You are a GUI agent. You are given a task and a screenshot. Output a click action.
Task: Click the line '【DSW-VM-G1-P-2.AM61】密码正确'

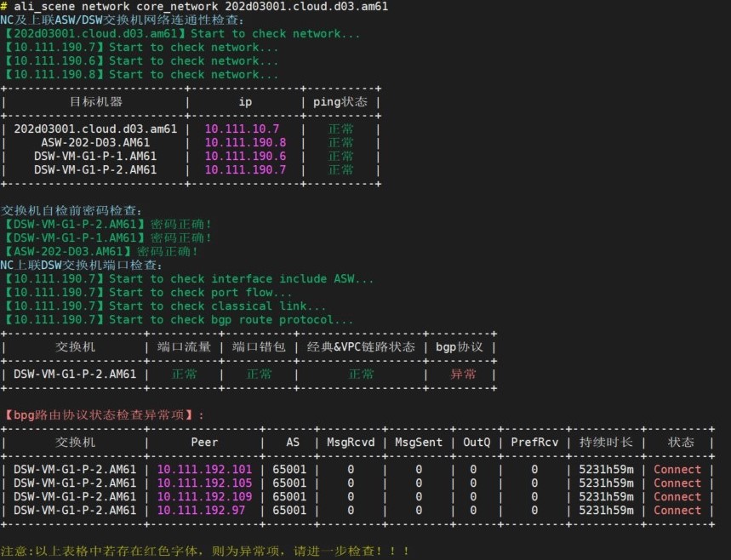pos(106,225)
